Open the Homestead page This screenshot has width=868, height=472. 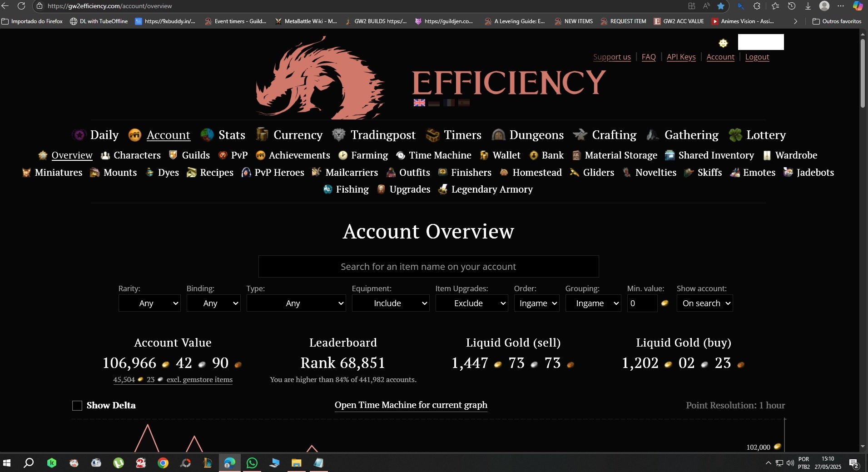[537, 173]
